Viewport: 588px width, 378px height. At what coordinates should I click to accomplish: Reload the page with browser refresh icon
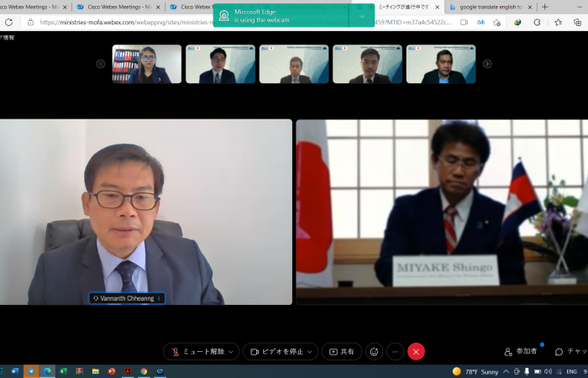(x=8, y=22)
